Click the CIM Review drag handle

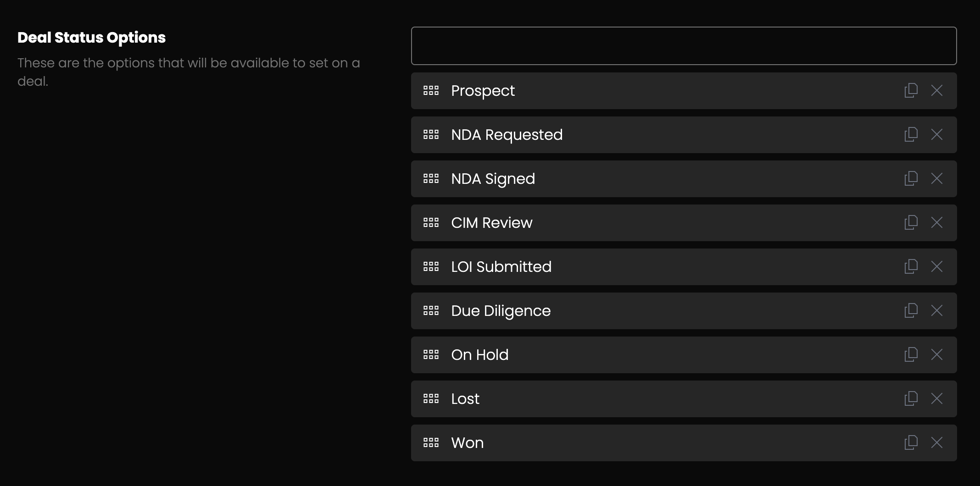(x=431, y=222)
